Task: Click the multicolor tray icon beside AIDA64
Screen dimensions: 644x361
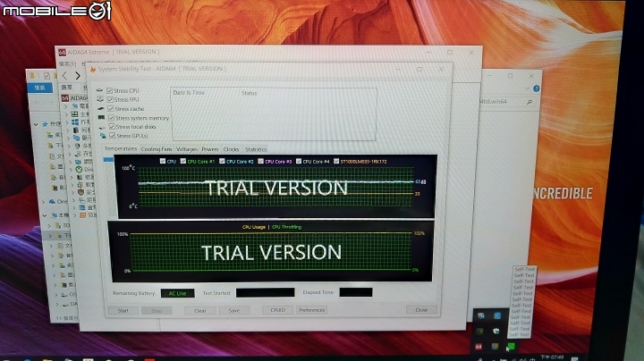Action: 495,347
